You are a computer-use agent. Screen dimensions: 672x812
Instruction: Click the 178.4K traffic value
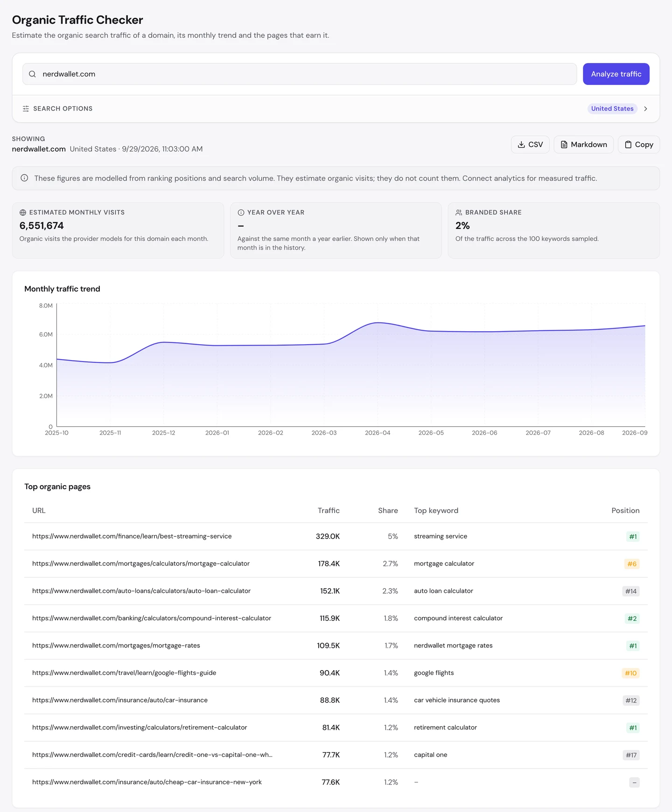pos(329,564)
